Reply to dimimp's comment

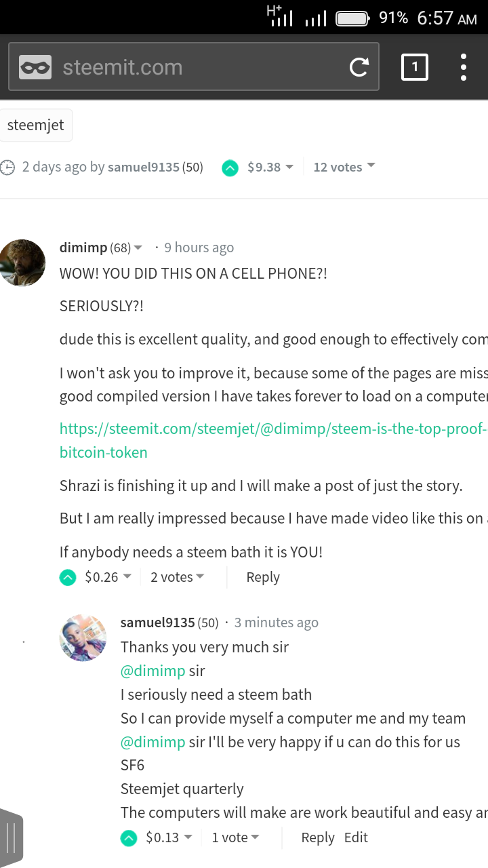(x=263, y=577)
